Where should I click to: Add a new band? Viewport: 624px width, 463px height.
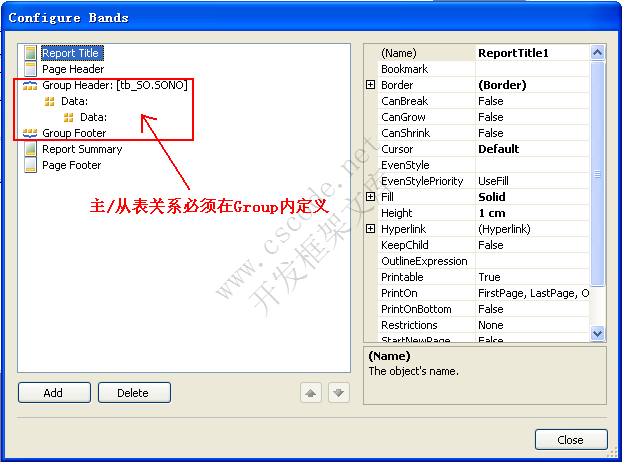pos(55,393)
